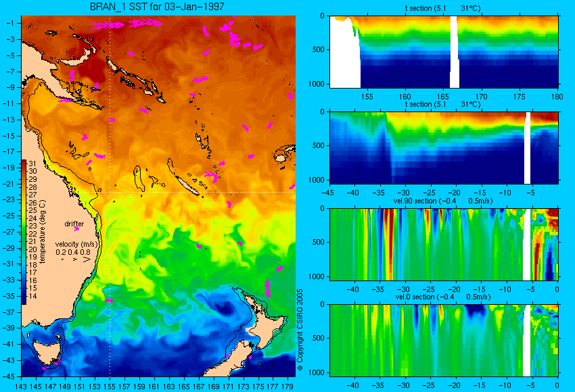Screen dimensions: 575x392
Task: Click the second 't section' title above latitude plot
Action: click(x=442, y=104)
